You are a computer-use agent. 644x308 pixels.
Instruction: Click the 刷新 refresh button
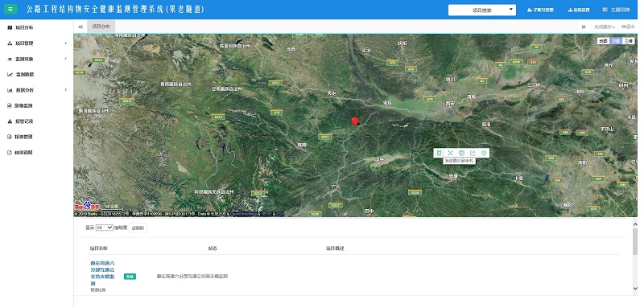(138, 228)
